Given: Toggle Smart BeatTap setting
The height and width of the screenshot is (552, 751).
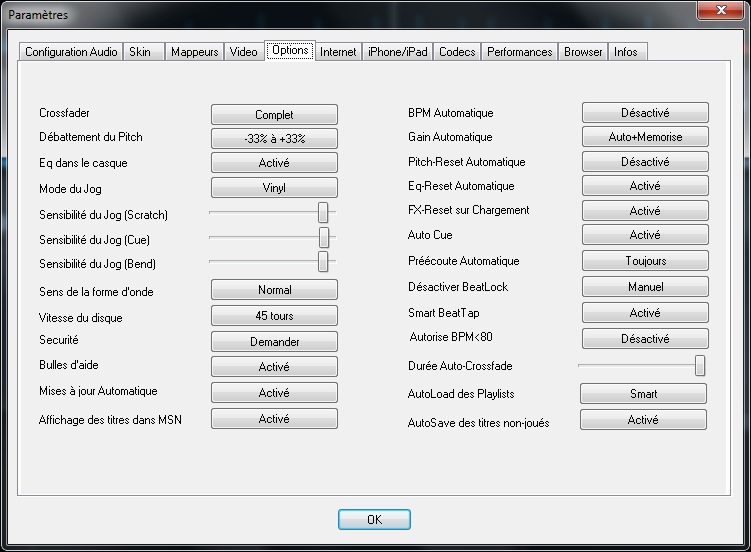Looking at the screenshot, I should (645, 313).
